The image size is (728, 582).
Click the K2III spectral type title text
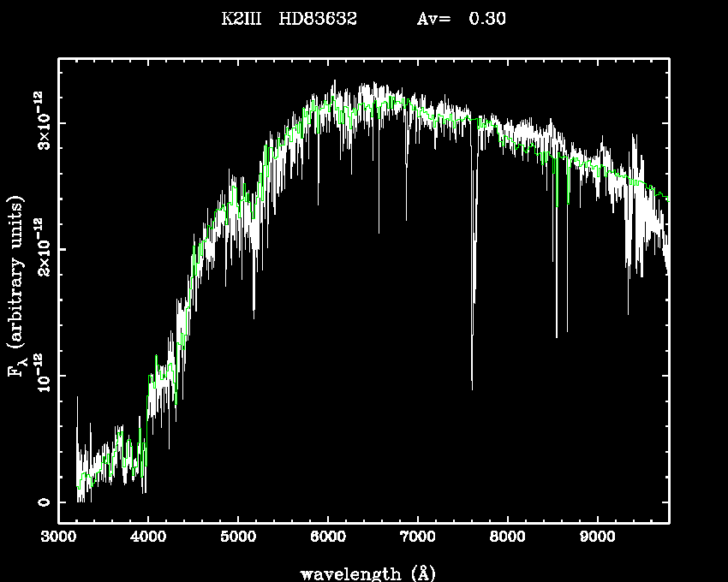240,18
